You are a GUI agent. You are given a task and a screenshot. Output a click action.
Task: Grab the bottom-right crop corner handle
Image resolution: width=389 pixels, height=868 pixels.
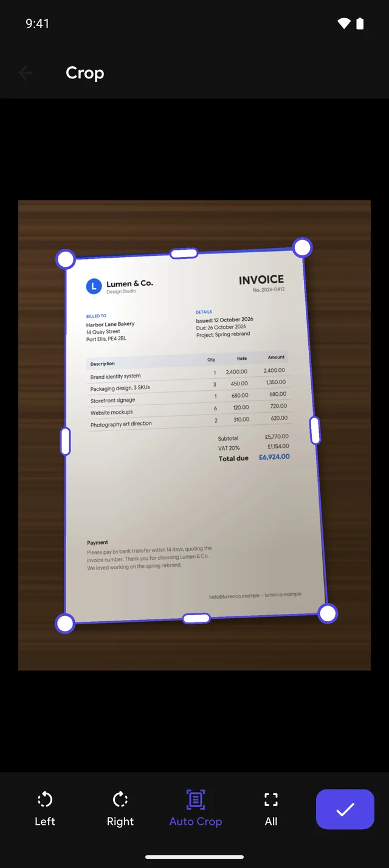[x=328, y=613]
